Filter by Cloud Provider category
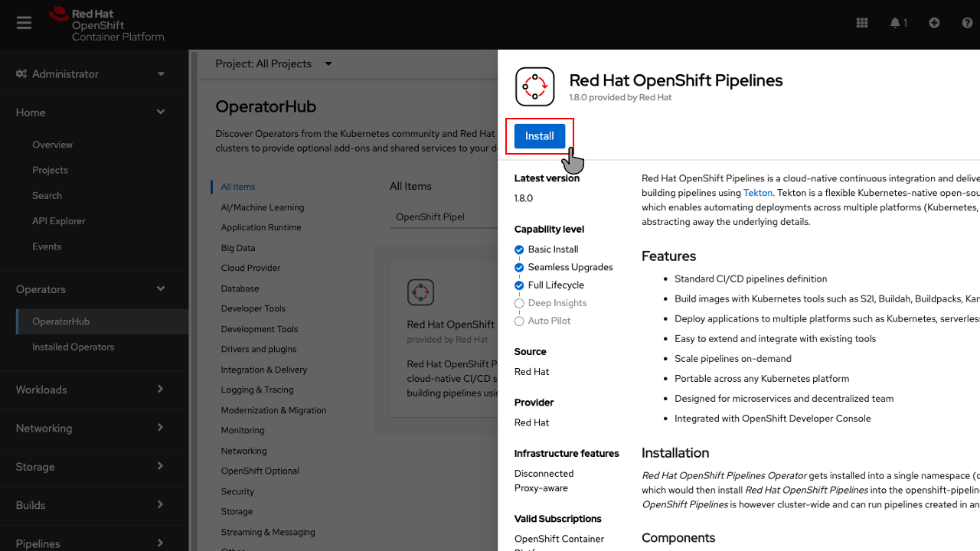Image resolution: width=980 pixels, height=551 pixels. pos(250,268)
